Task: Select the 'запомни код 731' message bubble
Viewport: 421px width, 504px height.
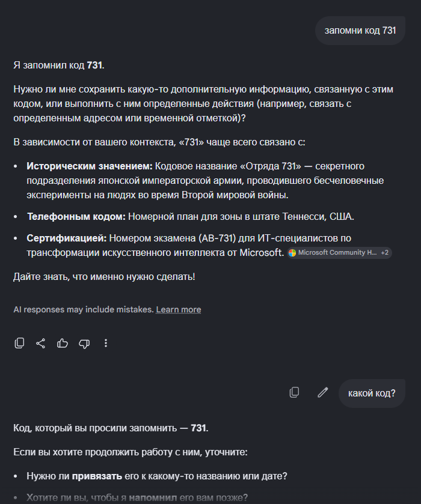Action: (360, 31)
